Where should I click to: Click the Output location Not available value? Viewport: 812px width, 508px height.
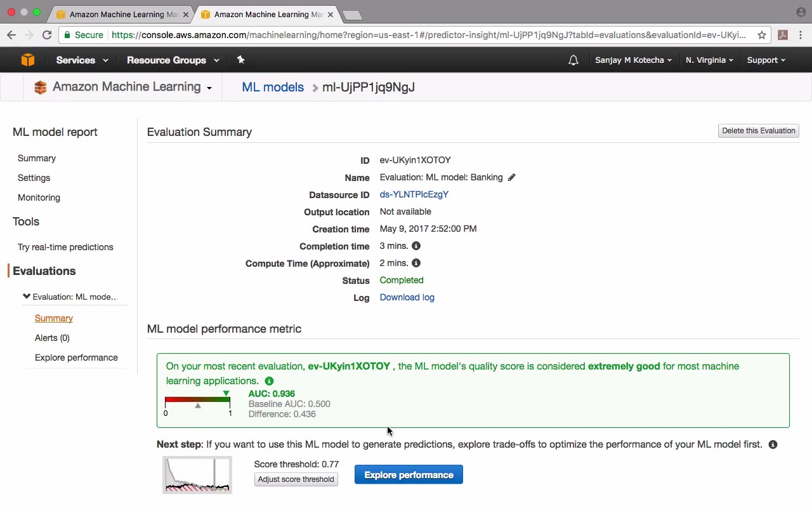(x=405, y=211)
